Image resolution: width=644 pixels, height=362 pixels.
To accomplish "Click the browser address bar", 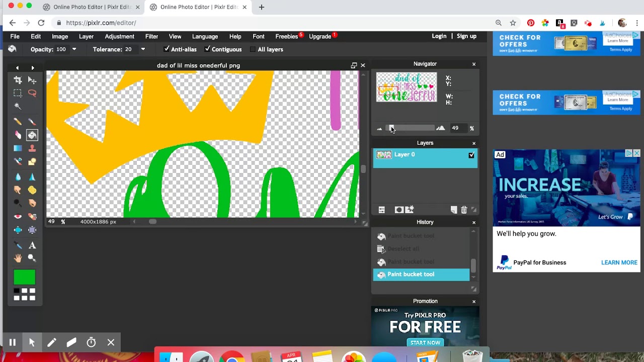I will pyautogui.click(x=272, y=23).
